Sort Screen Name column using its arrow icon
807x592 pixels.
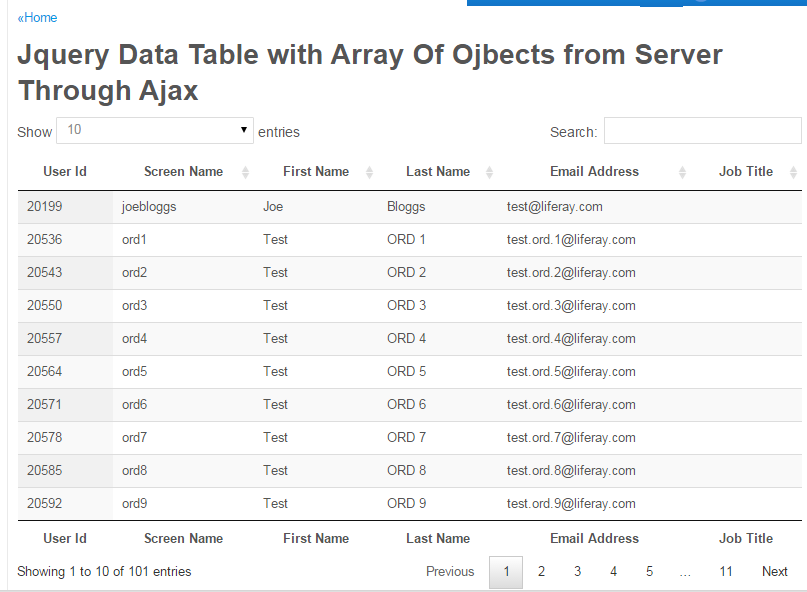pos(245,171)
